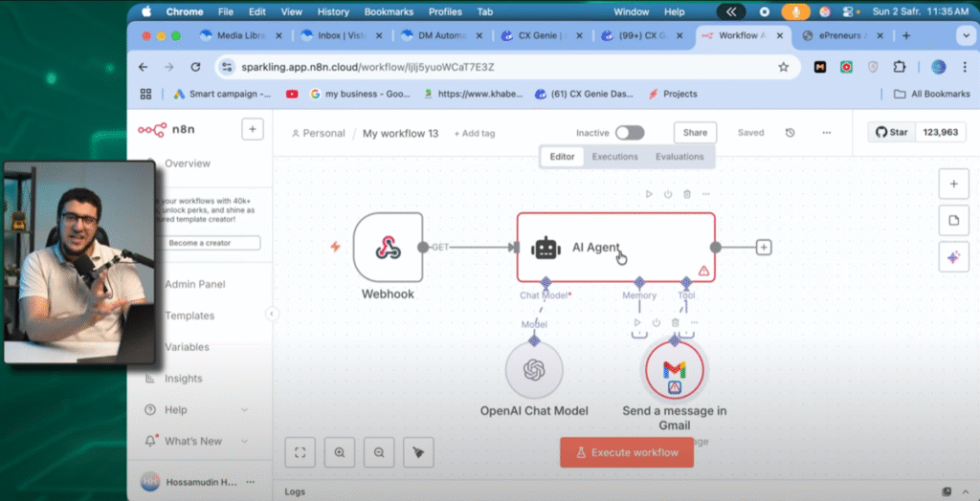Collapse the n8n sidebar chevron

coord(272,314)
